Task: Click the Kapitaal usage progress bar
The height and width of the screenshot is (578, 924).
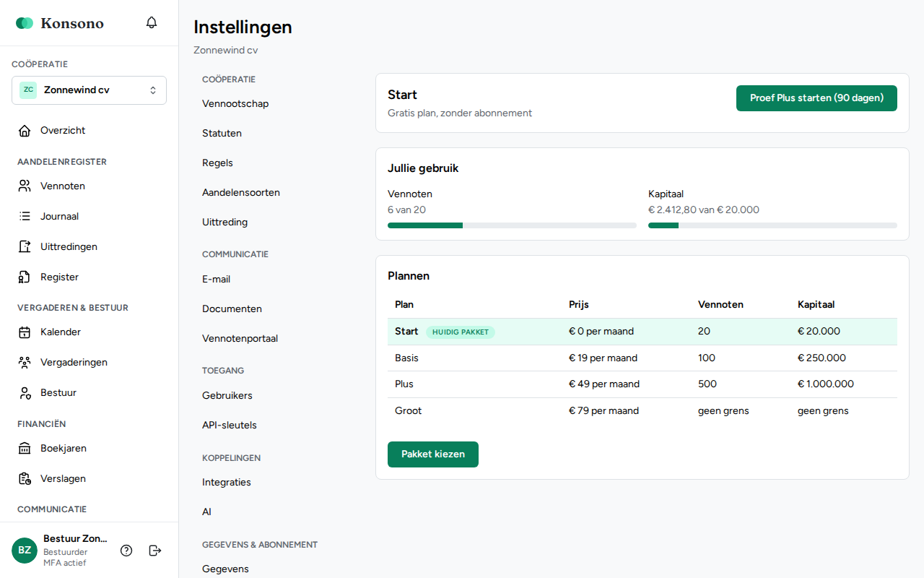Action: tap(772, 225)
